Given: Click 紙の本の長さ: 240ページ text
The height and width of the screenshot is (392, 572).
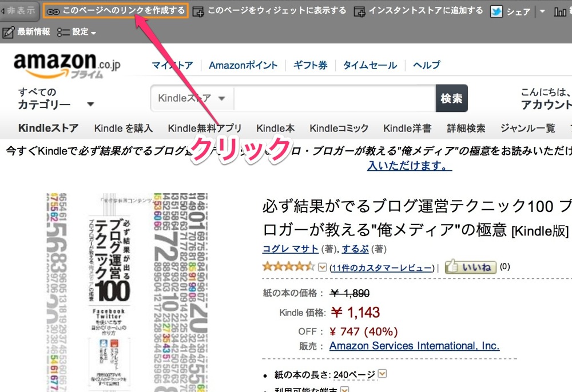Looking at the screenshot, I should (x=325, y=374).
